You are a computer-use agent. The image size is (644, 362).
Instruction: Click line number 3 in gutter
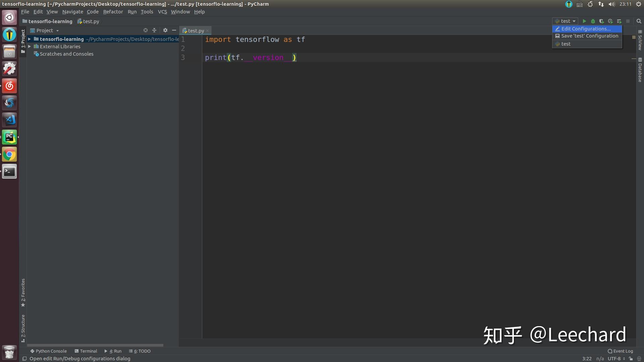(183, 58)
